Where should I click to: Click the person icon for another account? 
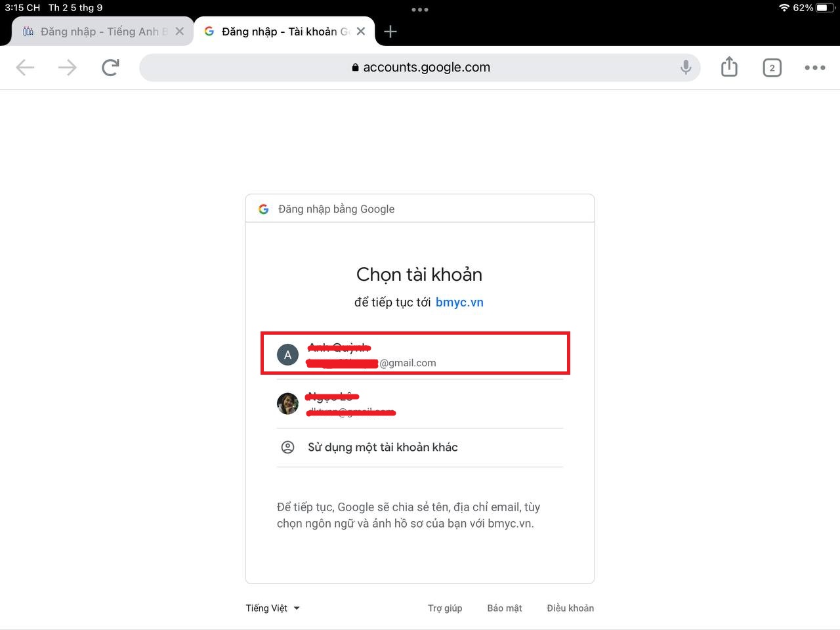click(287, 447)
